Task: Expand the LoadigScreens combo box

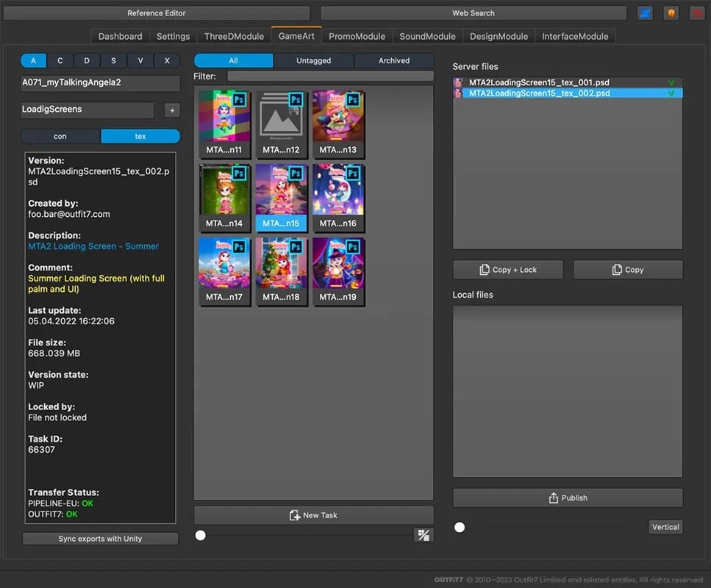Action: (x=87, y=110)
